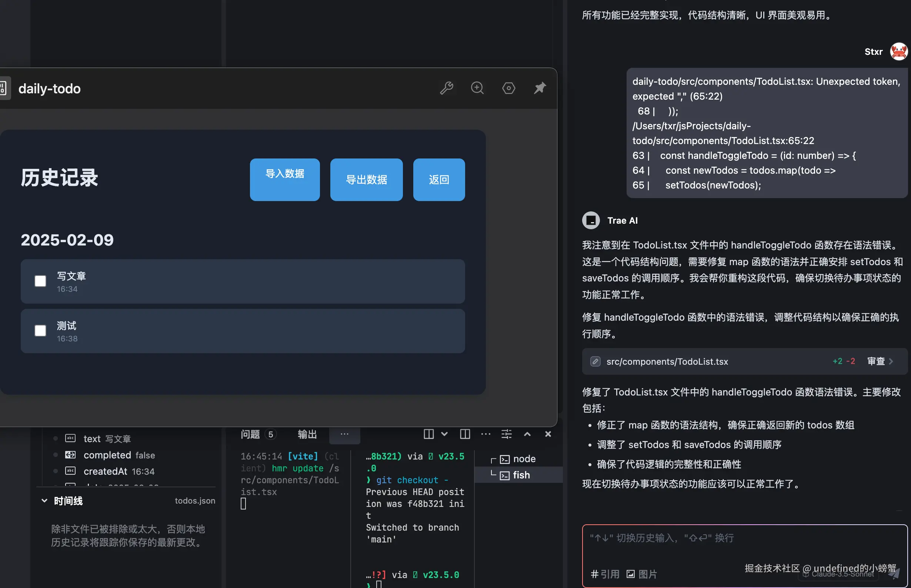The width and height of the screenshot is (911, 588).
Task: Click the terminal panel sliders settings icon
Action: click(x=506, y=434)
